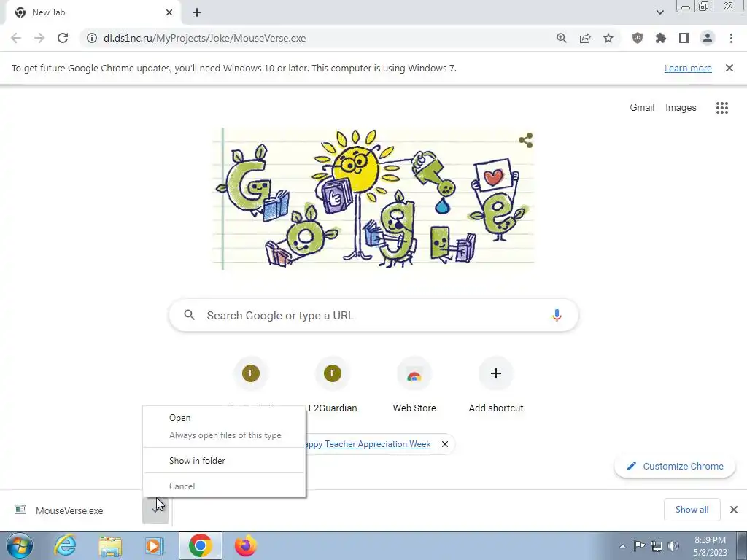Image resolution: width=747 pixels, height=560 pixels.
Task: Share the Google doodle
Action: pyautogui.click(x=525, y=141)
